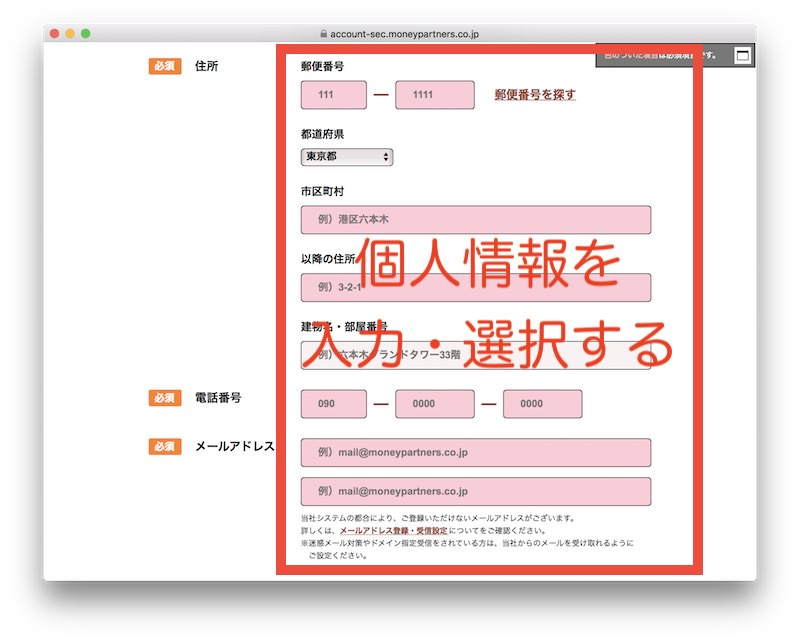The height and width of the screenshot is (643, 800).
Task: Click the メールアドレス field label
Action: coord(235,447)
